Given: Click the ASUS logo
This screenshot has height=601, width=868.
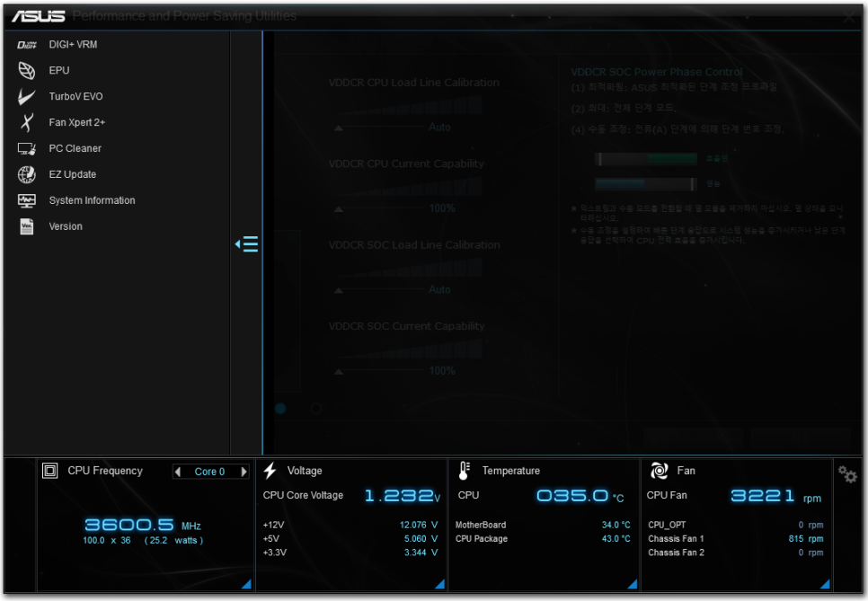Looking at the screenshot, I should tap(39, 16).
